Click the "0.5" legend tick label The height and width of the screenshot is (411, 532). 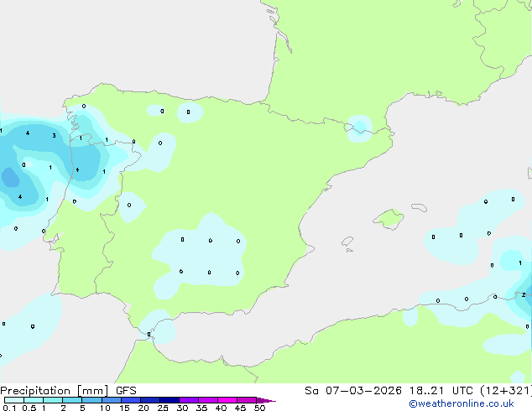point(29,408)
